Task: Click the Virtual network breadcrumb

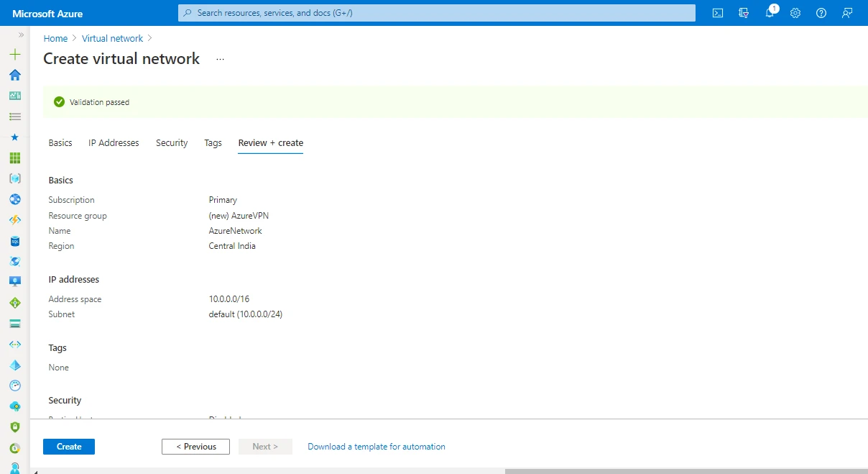Action: pyautogui.click(x=112, y=38)
